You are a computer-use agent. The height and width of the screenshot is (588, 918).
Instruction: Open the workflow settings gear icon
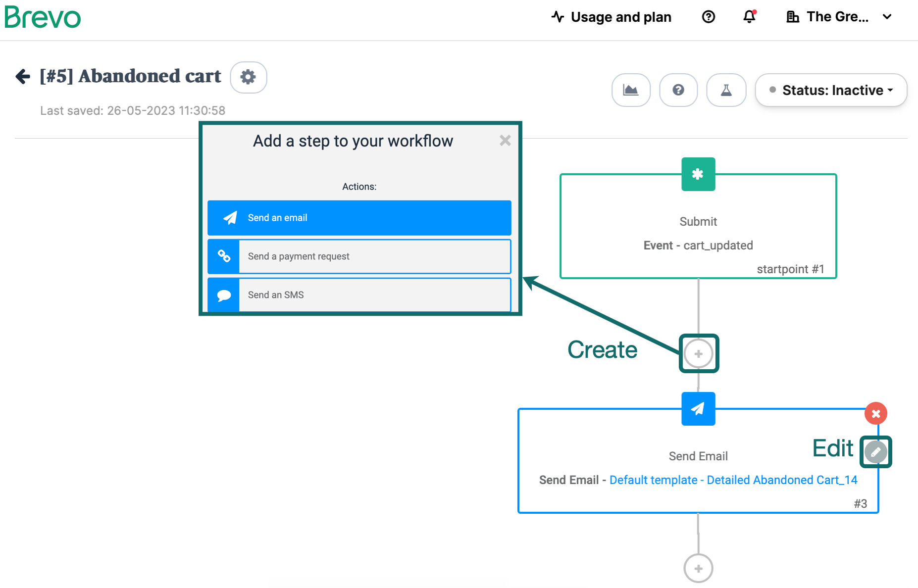pos(249,77)
